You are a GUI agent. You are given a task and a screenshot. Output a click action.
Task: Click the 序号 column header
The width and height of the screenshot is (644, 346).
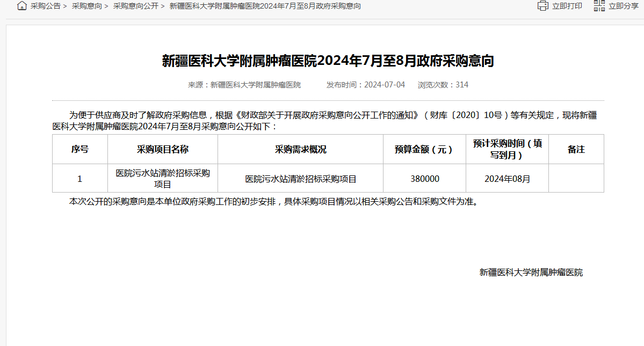(x=79, y=149)
